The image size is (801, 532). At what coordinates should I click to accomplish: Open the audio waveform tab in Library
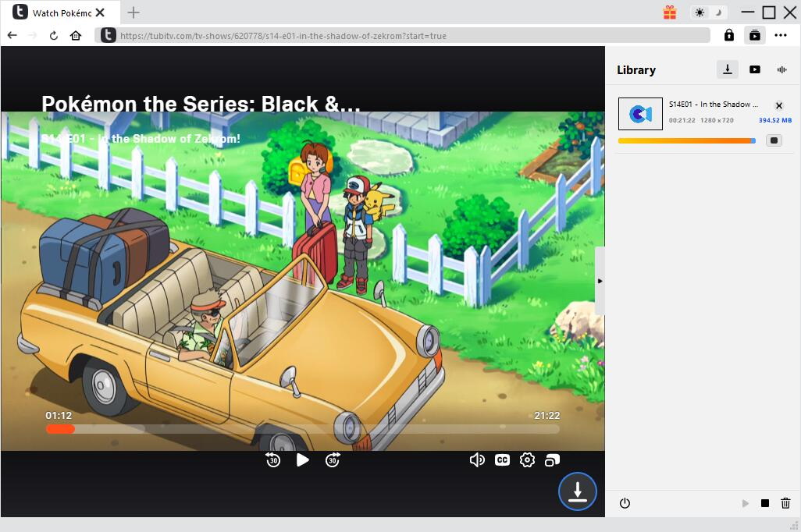coord(781,69)
